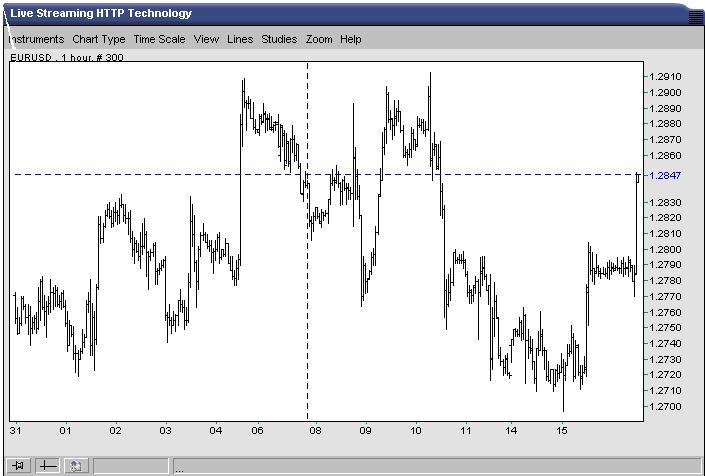Screen dimensions: 705x476
Task: Open the Instruments menu
Action: (x=36, y=40)
